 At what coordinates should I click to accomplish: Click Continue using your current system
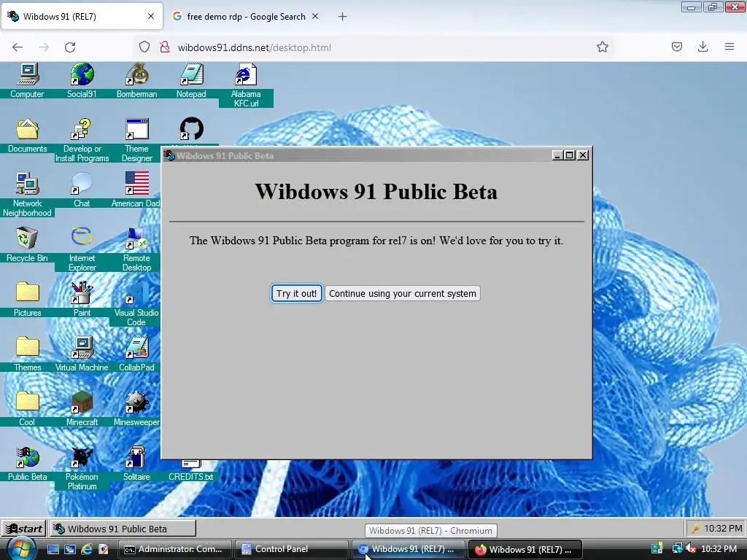coord(403,293)
